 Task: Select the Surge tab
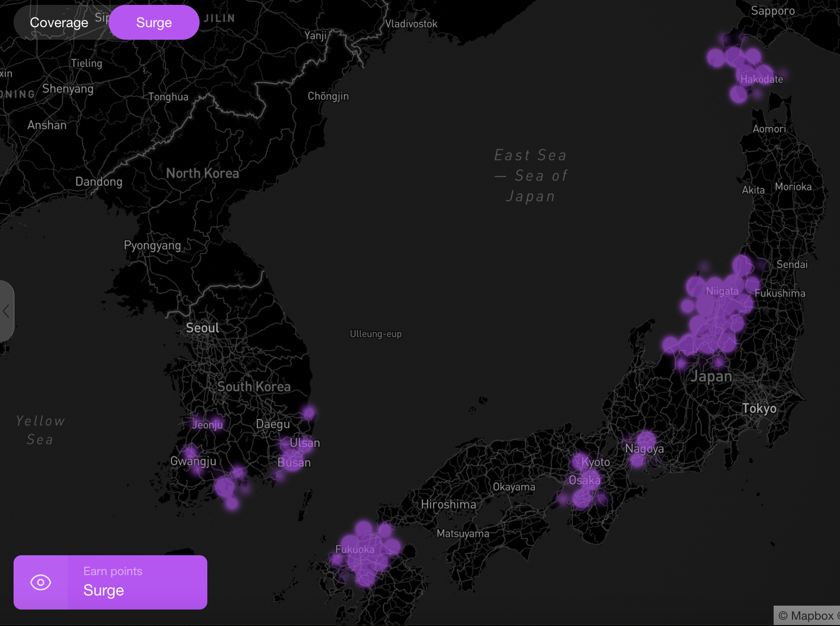[154, 23]
